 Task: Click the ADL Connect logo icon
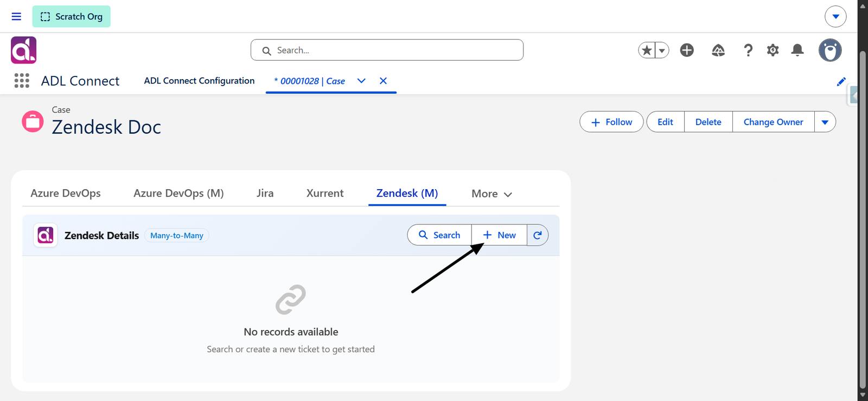tap(23, 50)
